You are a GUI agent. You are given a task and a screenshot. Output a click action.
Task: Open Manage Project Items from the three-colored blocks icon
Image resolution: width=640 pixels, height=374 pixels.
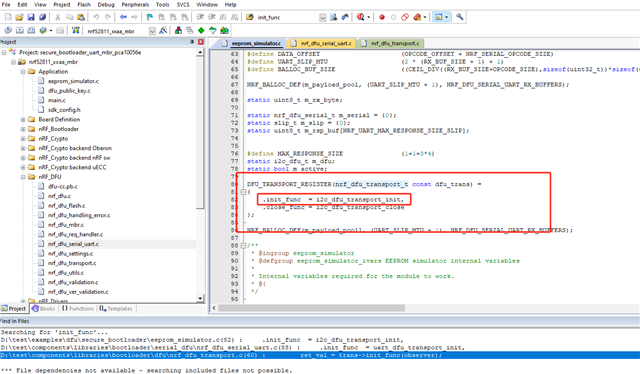pos(178,31)
